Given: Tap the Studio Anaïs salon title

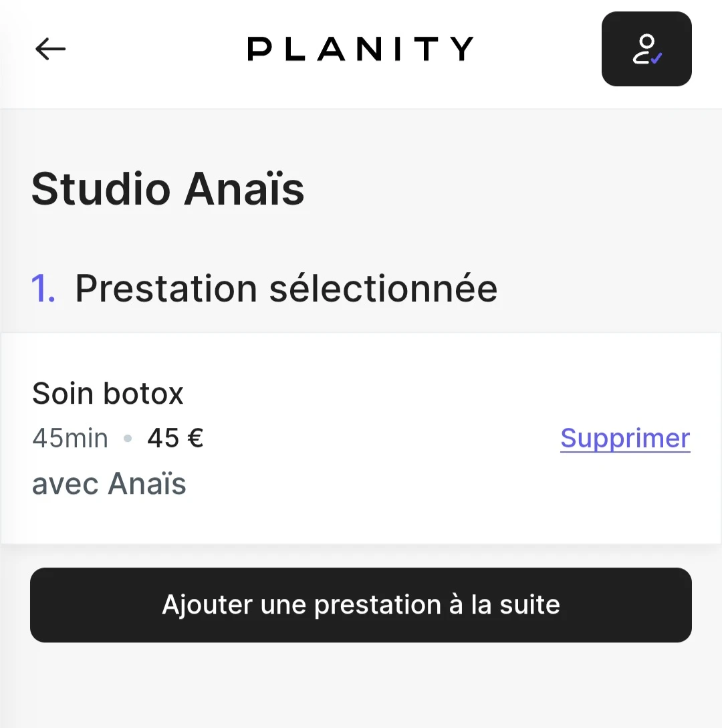Looking at the screenshot, I should click(168, 189).
